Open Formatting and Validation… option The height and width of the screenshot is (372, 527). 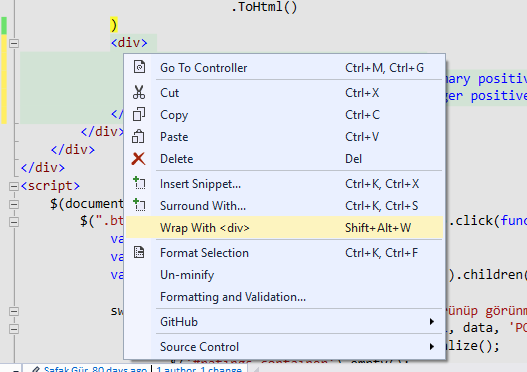(284, 297)
